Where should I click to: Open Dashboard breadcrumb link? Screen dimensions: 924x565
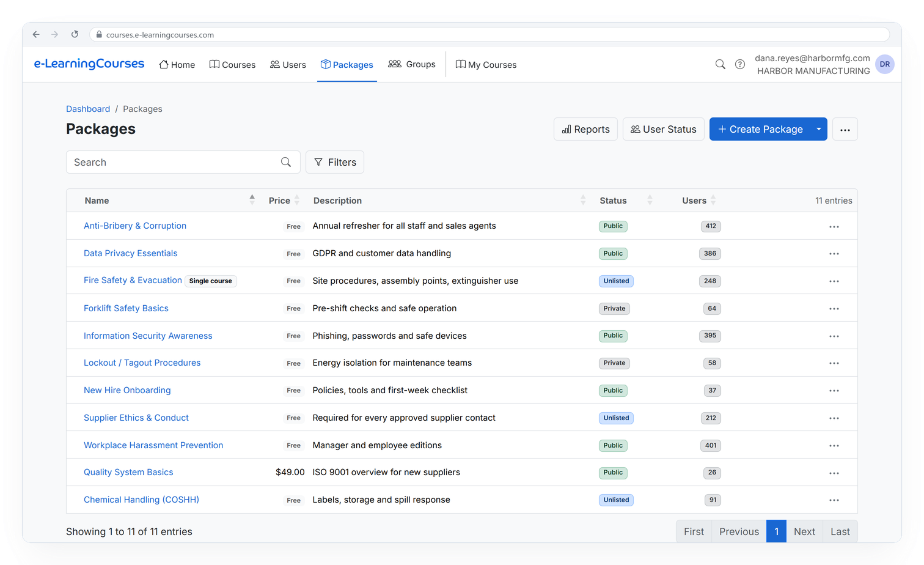[x=88, y=109]
